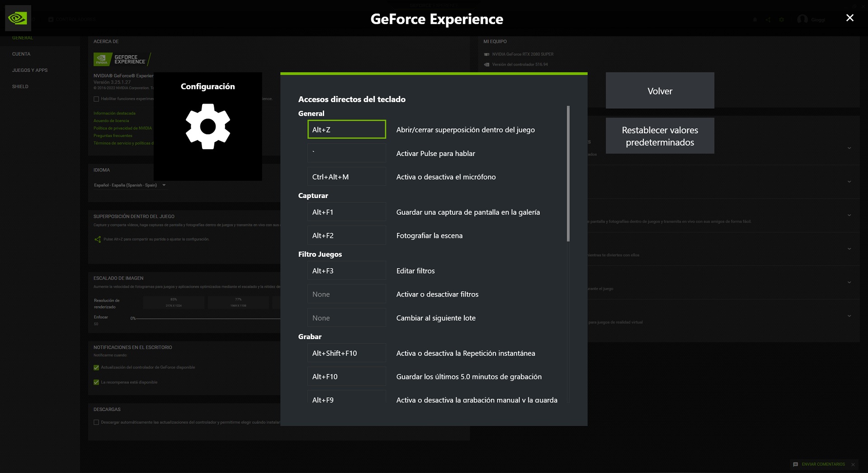Open the JUEGOS Y APPS tab
The image size is (868, 473).
click(30, 71)
